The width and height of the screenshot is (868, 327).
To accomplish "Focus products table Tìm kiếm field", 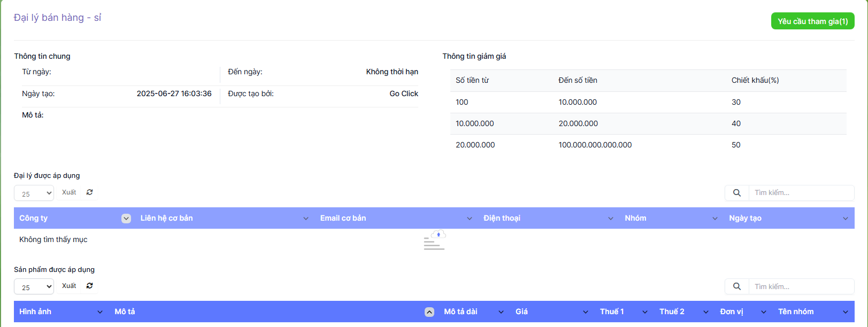I will click(x=801, y=286).
